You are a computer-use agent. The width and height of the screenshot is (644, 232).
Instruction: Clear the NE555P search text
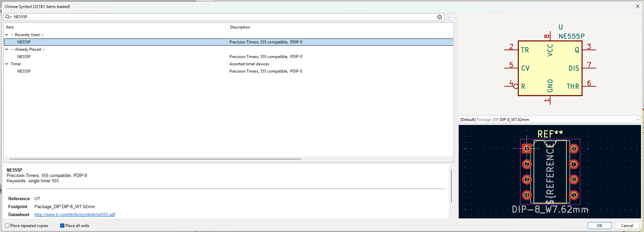tap(439, 17)
